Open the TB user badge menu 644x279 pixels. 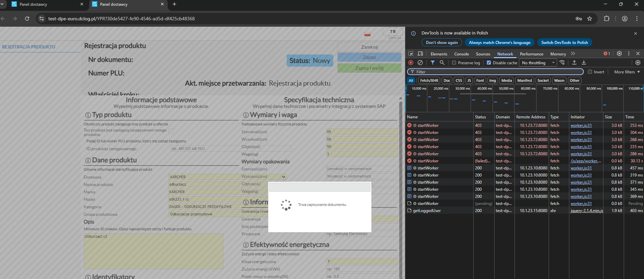[393, 31]
